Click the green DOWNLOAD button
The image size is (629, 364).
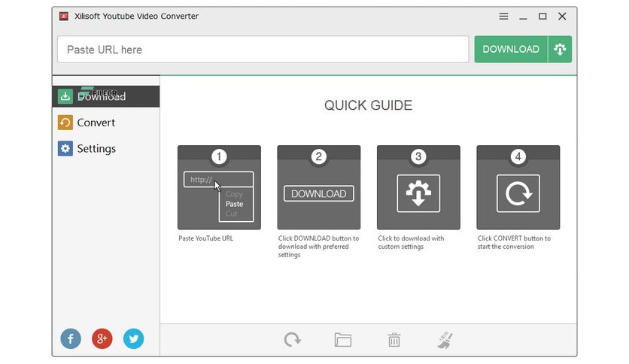(511, 50)
